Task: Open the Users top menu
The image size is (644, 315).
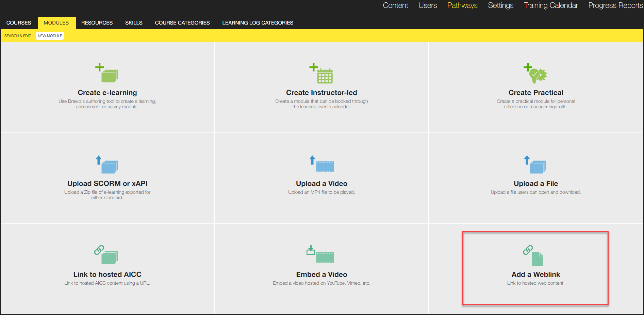Action: (428, 5)
